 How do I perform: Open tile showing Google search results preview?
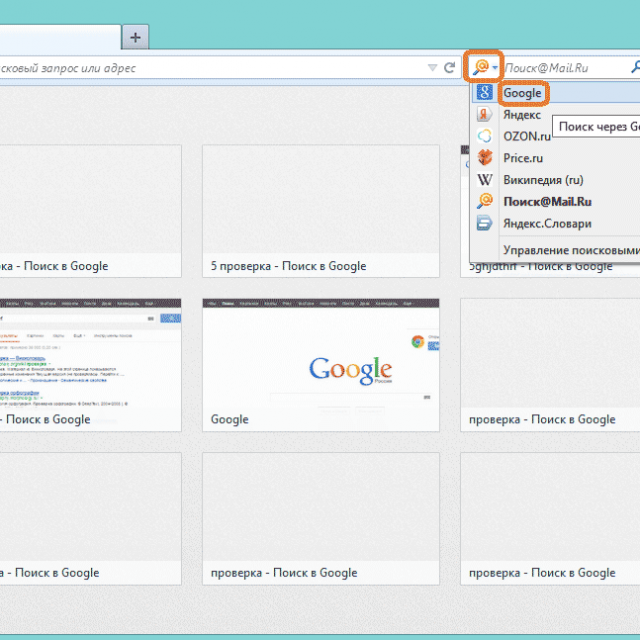[90, 365]
